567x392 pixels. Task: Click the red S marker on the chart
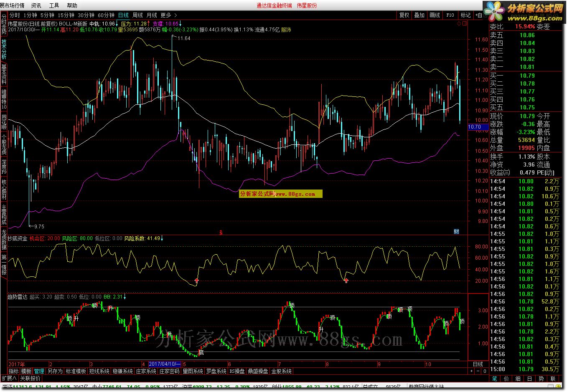pos(221,232)
